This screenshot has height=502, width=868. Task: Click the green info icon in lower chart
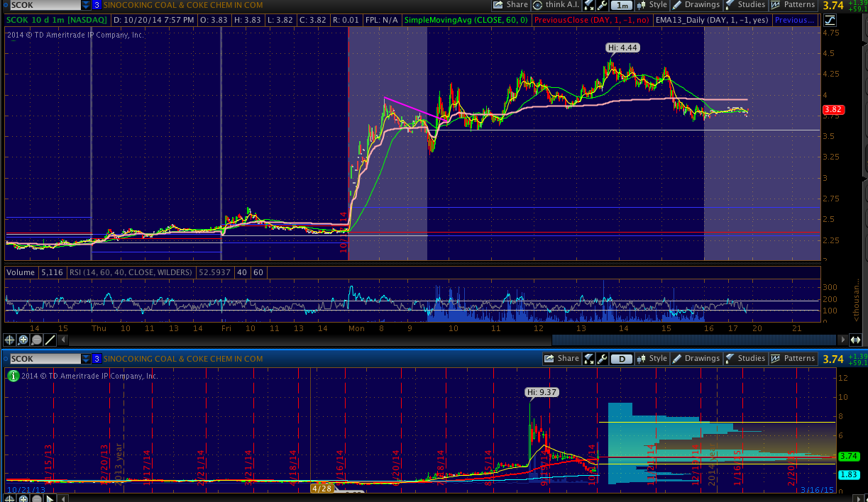coord(13,376)
